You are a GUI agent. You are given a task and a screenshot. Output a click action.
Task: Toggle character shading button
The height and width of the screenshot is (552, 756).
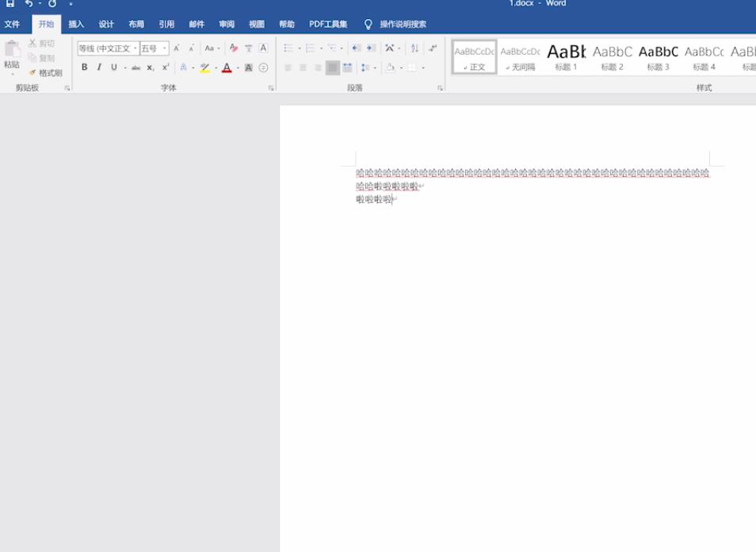coord(249,68)
